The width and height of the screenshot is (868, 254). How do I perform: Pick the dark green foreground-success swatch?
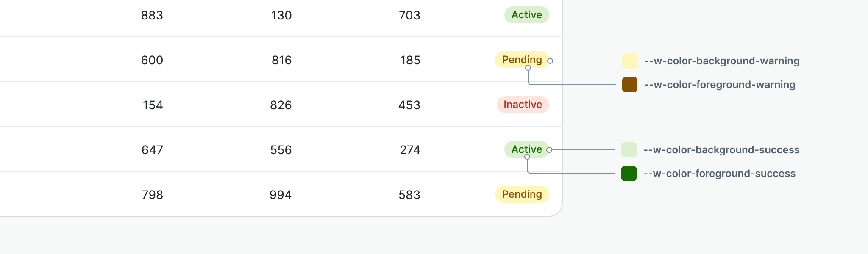[629, 174]
